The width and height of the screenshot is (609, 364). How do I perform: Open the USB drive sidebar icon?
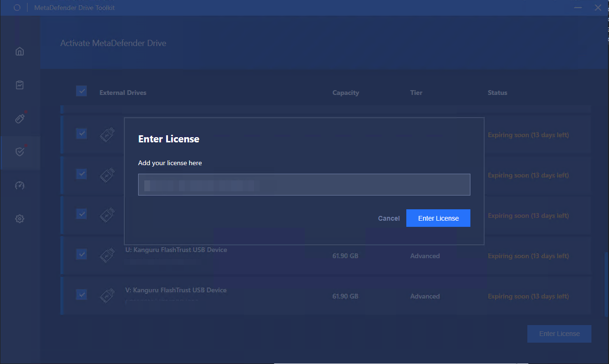pos(19,118)
